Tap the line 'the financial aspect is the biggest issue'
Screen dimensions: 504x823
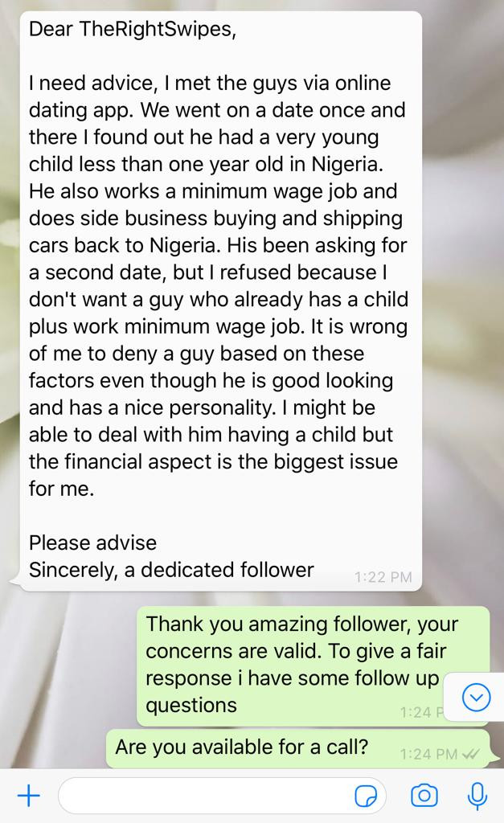pos(213,462)
